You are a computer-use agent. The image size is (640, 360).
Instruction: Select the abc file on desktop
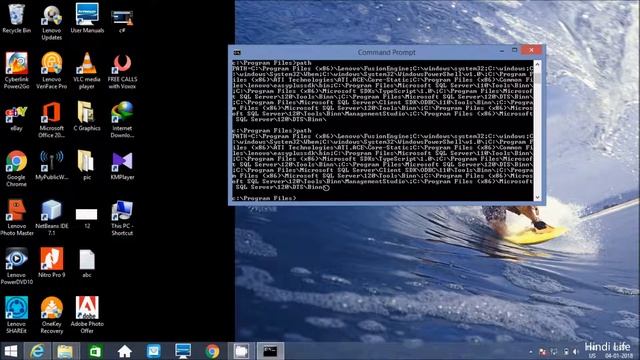click(87, 264)
